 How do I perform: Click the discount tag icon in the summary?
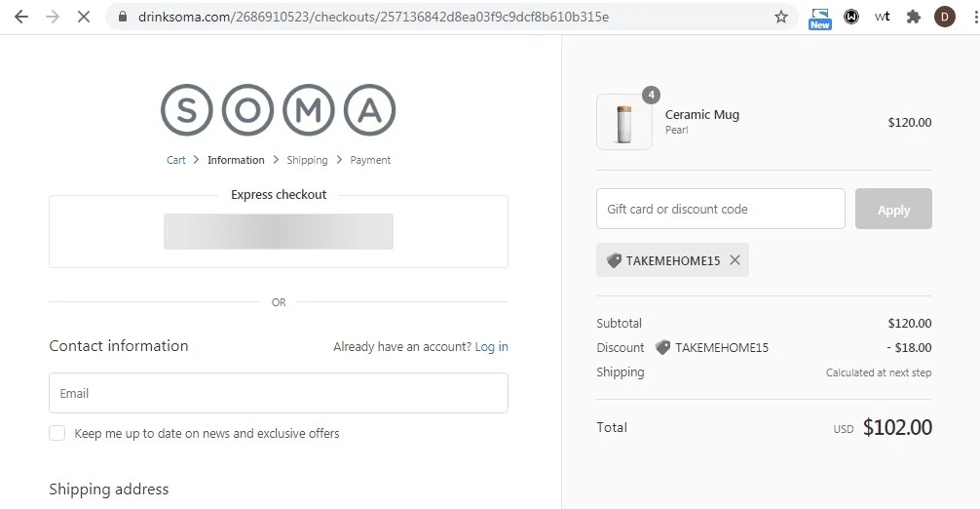(x=662, y=348)
